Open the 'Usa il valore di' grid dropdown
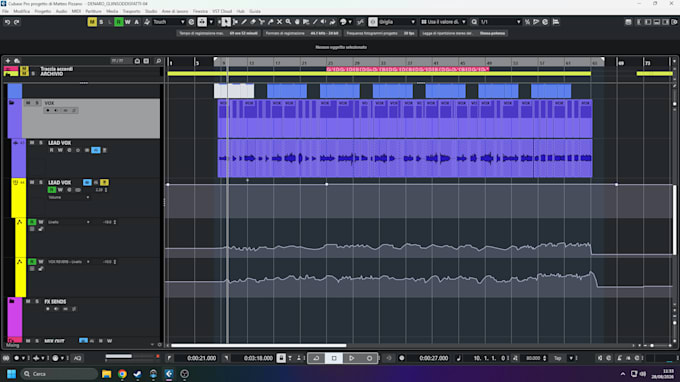This screenshot has height=382, width=680. [x=443, y=22]
